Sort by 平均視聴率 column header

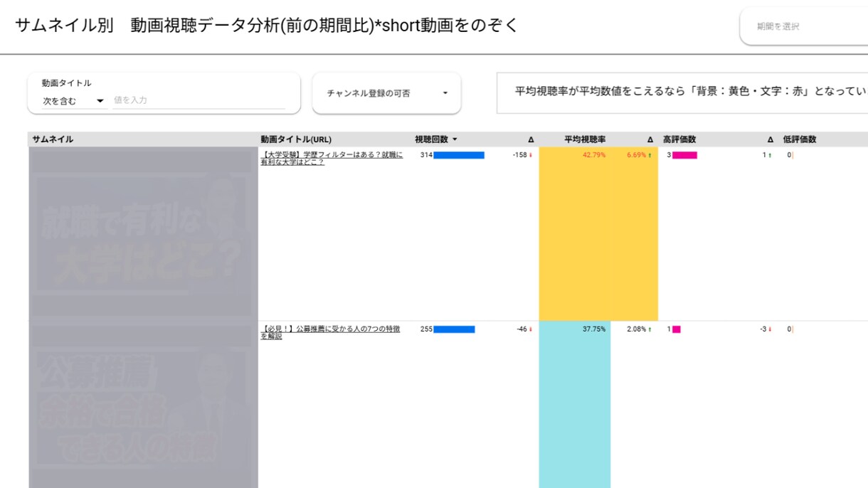click(x=585, y=139)
